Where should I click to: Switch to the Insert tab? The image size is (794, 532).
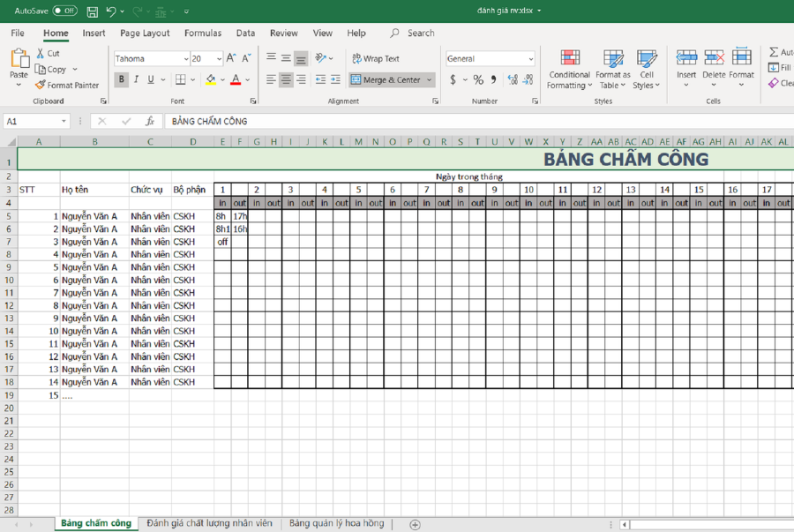coord(94,33)
